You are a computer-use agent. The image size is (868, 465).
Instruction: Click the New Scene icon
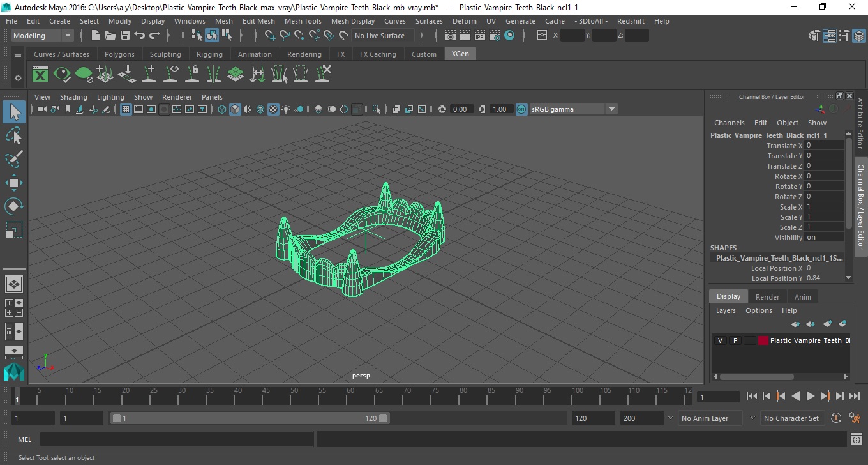pos(95,36)
